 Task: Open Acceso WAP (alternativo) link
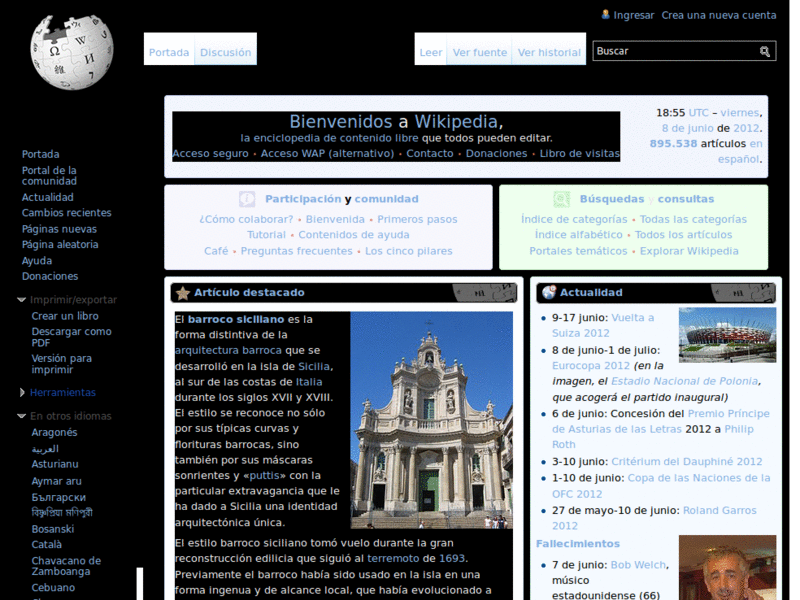(327, 154)
